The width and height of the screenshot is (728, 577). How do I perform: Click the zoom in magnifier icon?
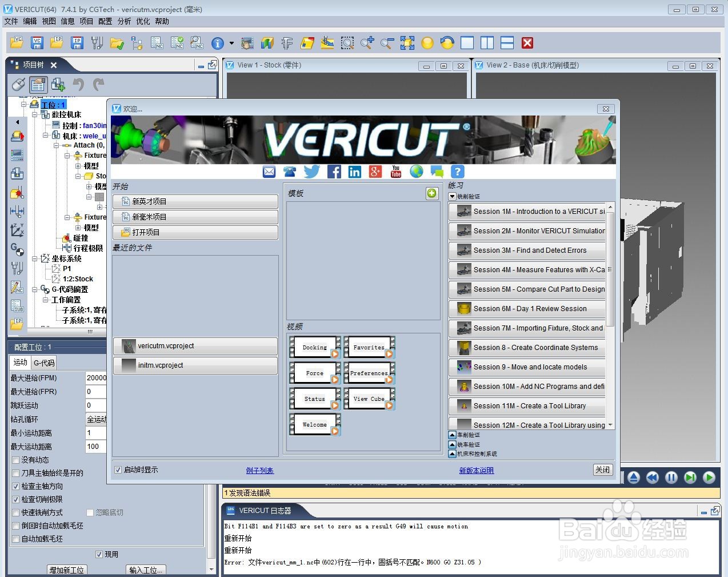pyautogui.click(x=367, y=43)
